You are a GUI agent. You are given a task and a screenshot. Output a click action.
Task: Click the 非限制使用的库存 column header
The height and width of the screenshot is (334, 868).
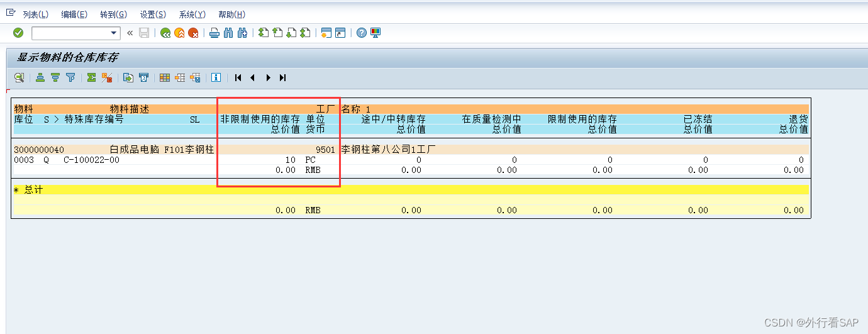(260, 119)
